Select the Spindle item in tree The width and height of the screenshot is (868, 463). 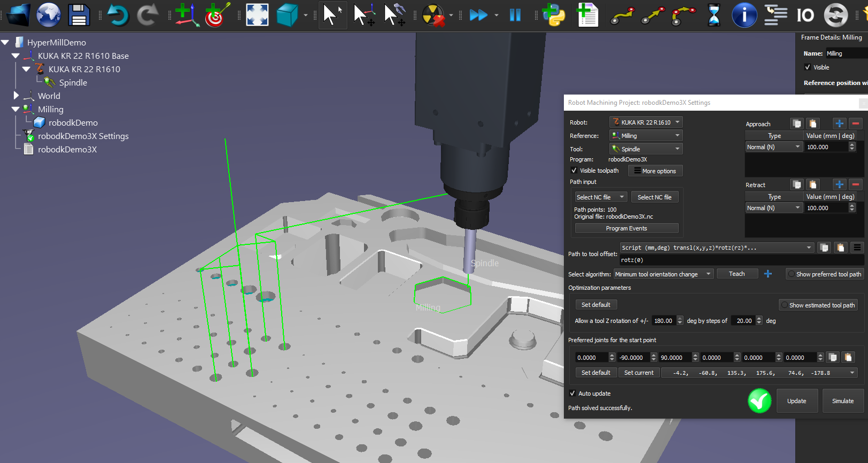click(73, 82)
